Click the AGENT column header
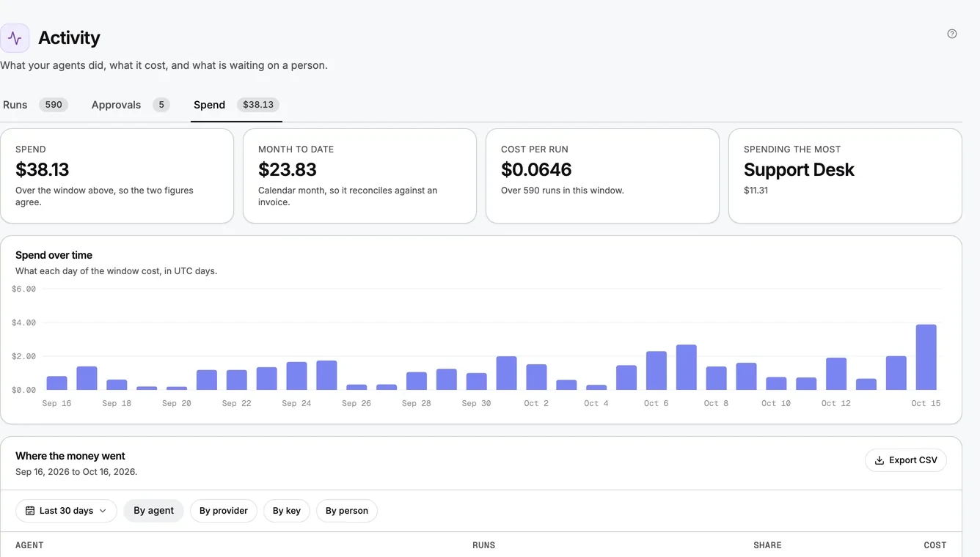 [x=29, y=545]
